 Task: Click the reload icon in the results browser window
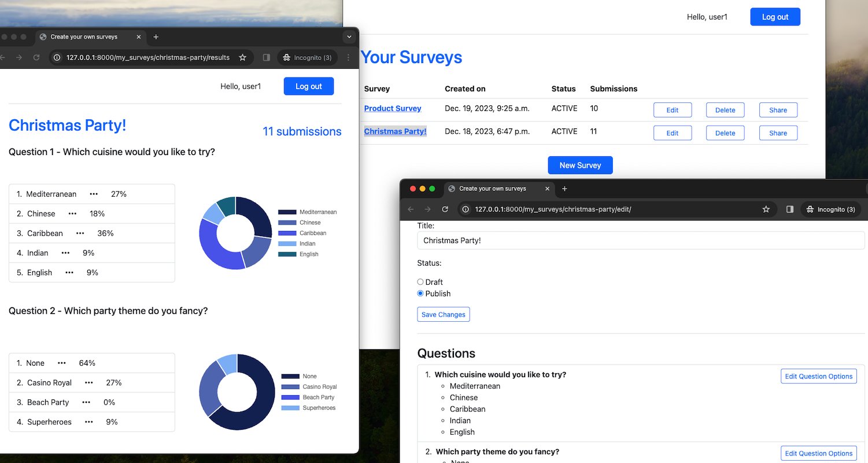click(x=36, y=57)
